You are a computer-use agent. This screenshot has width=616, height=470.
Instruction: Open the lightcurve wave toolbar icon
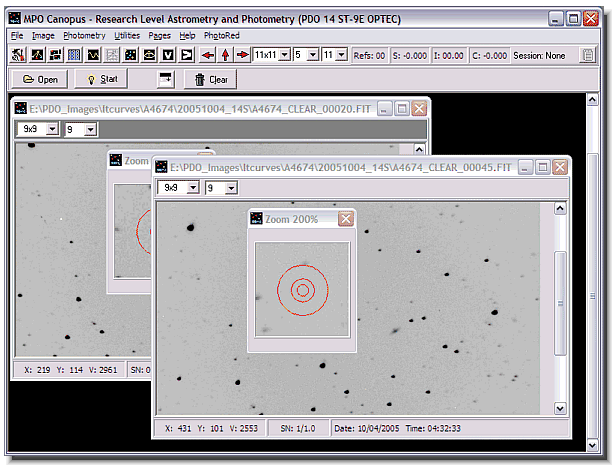(93, 55)
